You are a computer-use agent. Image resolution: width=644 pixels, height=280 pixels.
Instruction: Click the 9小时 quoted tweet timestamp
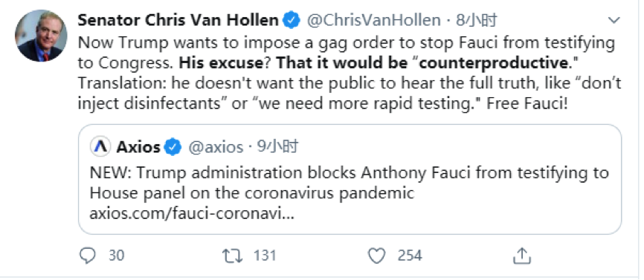coord(277,147)
